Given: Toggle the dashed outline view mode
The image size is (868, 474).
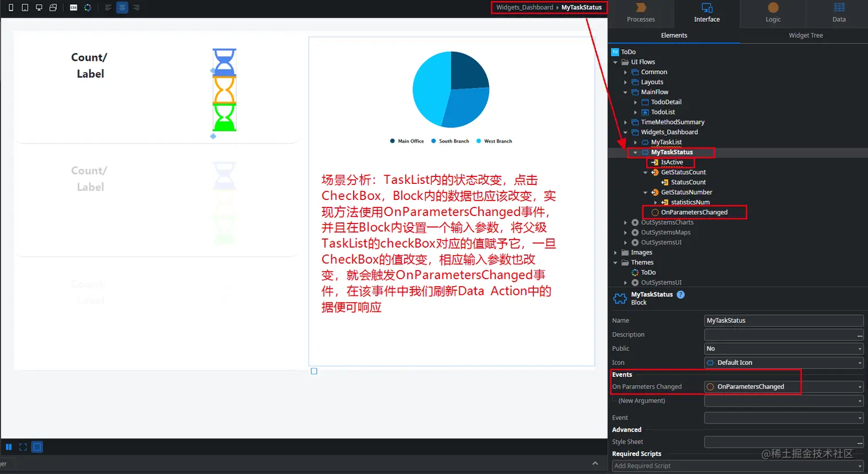Looking at the screenshot, I should [x=23, y=447].
